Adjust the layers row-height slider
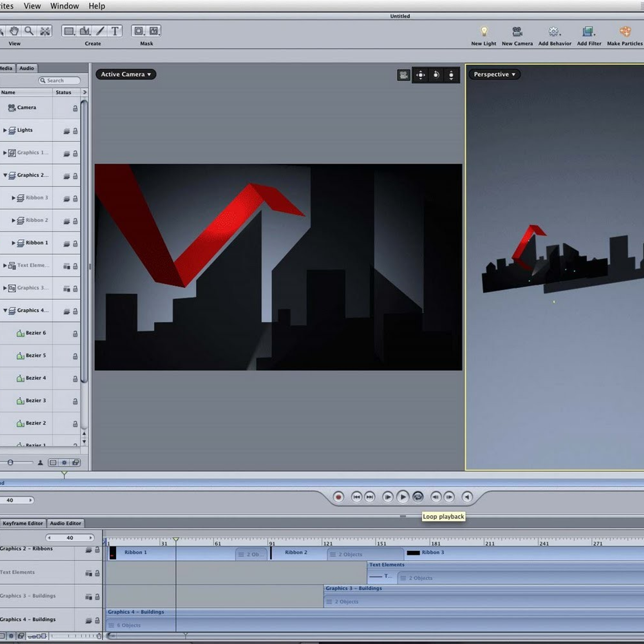 point(10,462)
